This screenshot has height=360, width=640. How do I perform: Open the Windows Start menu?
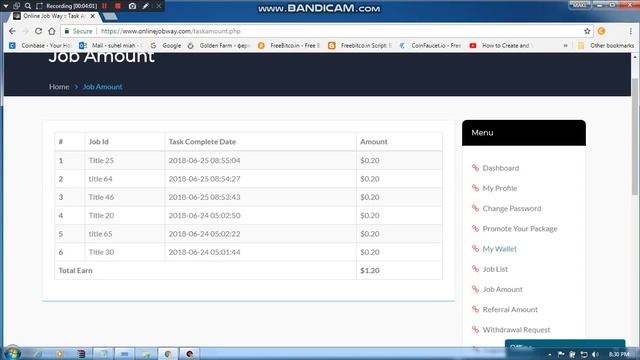tap(12, 353)
